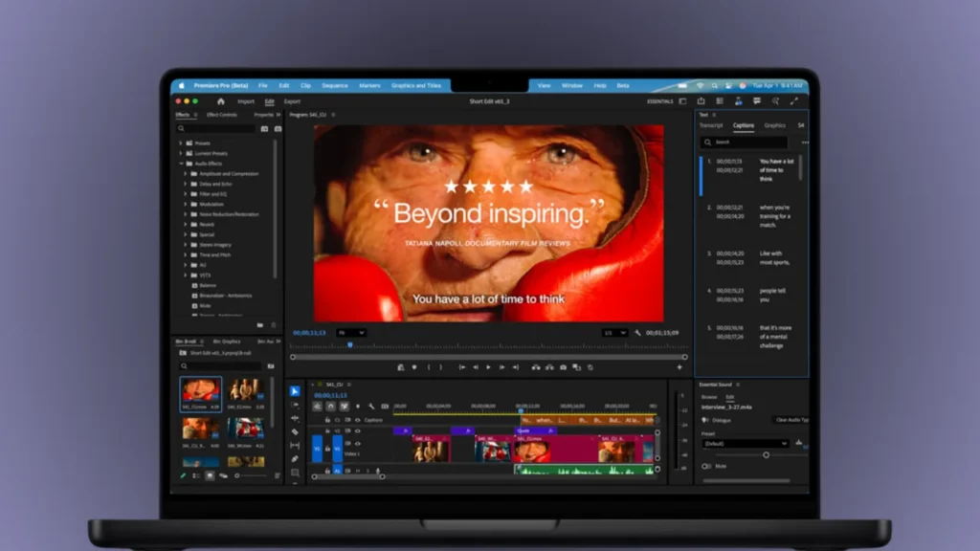Enable the Mute checkbox in Essential Sound
Image resolution: width=980 pixels, height=551 pixels.
(x=705, y=467)
